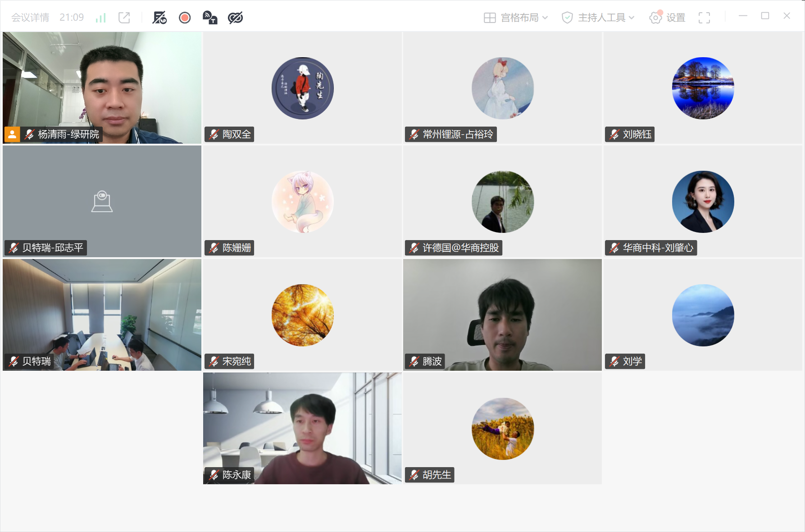The image size is (805, 532).
Task: Click 陶双全's round avatar
Action: [303, 88]
